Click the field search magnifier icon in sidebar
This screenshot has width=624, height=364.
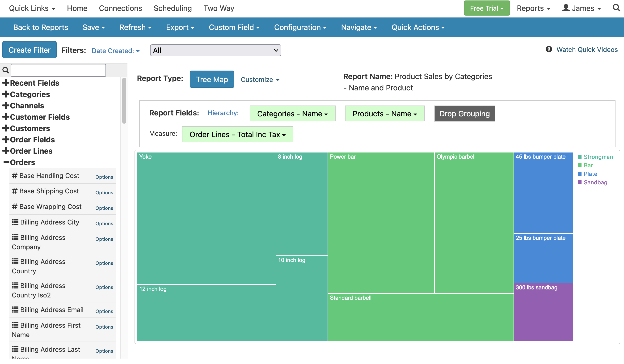click(6, 70)
